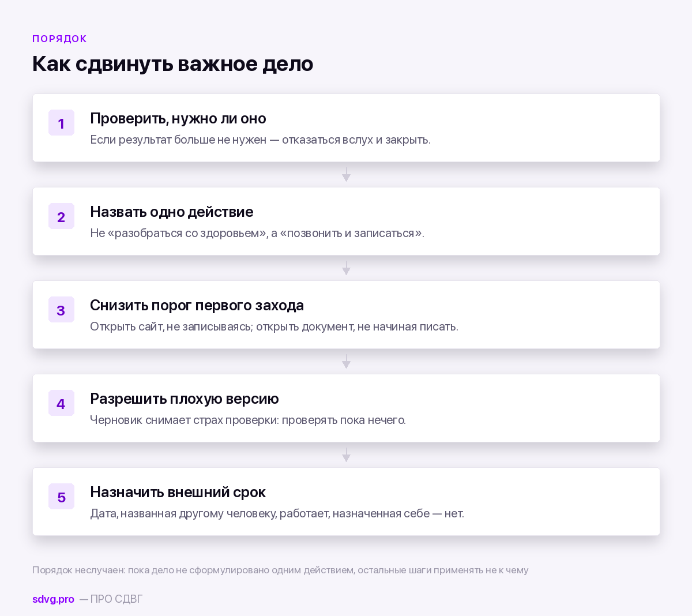Select heading «Снизить порог первого захода»
Image resolution: width=692 pixels, height=616 pixels.
(197, 305)
